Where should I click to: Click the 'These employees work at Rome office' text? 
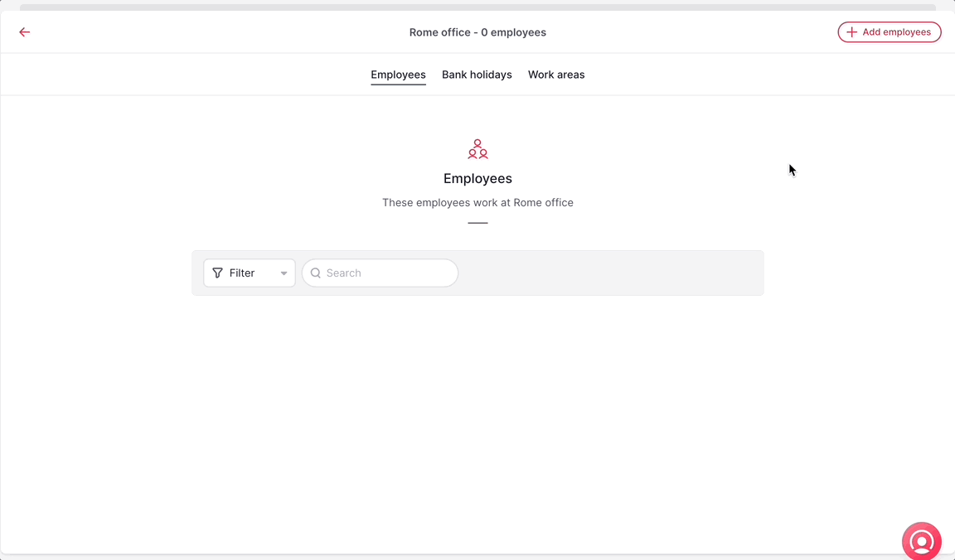477,202
